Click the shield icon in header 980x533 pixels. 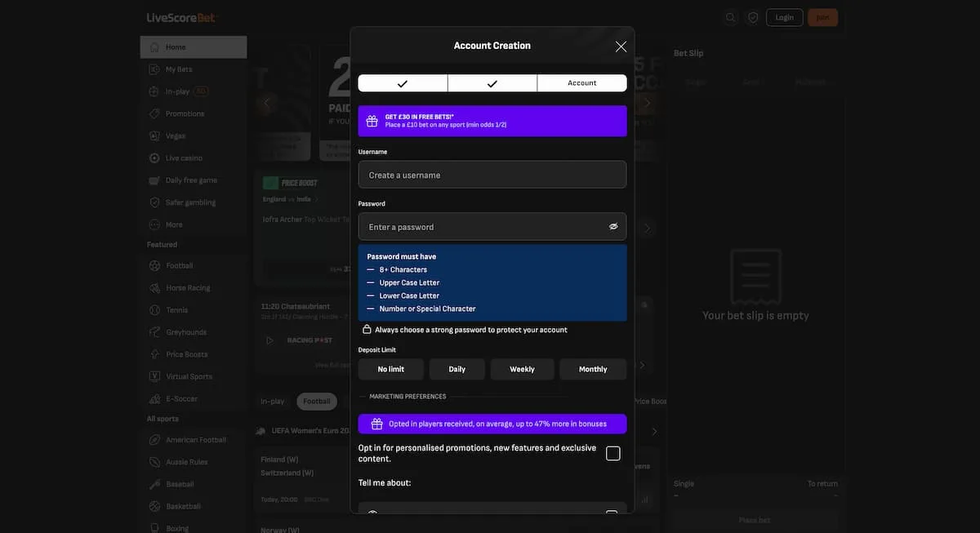point(753,17)
